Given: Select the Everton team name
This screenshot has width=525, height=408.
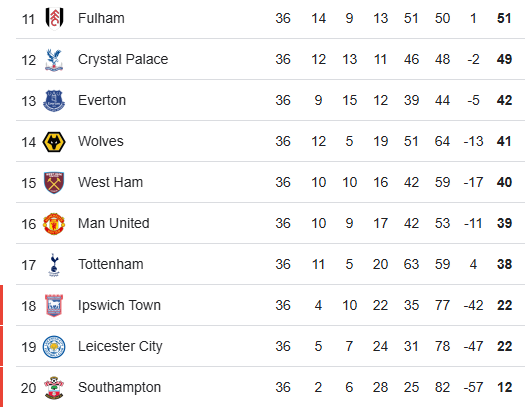Looking at the screenshot, I should point(102,100).
